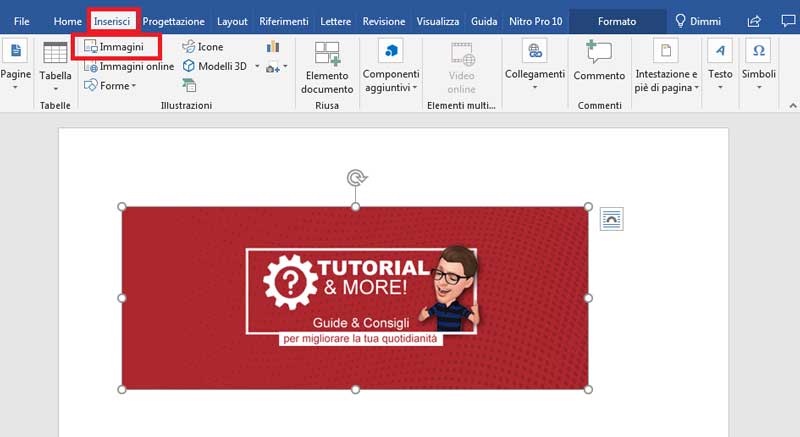Click the chart (Grafico) icon
800x437 pixels.
[x=273, y=47]
